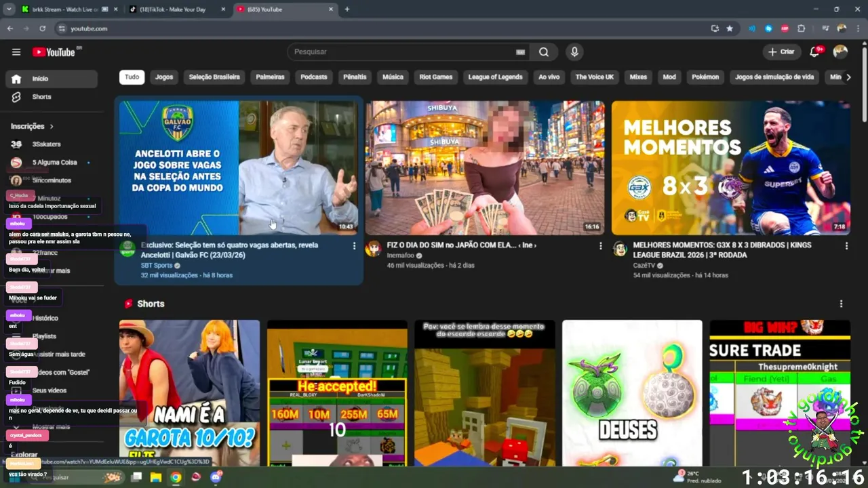
Task: Select the Pokémon chip
Action: tap(705, 77)
